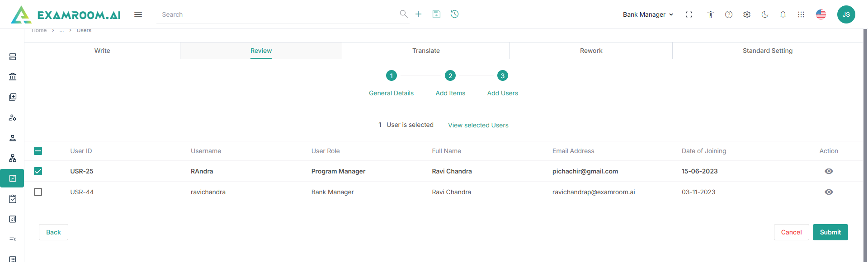
Task: Uncheck the USR-25 user checkbox
Action: 38,171
